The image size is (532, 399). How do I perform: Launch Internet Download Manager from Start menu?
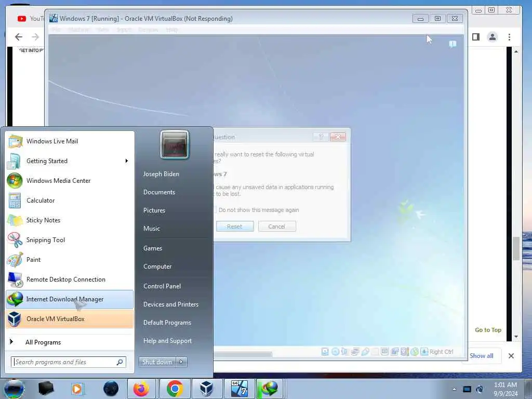pyautogui.click(x=70, y=299)
